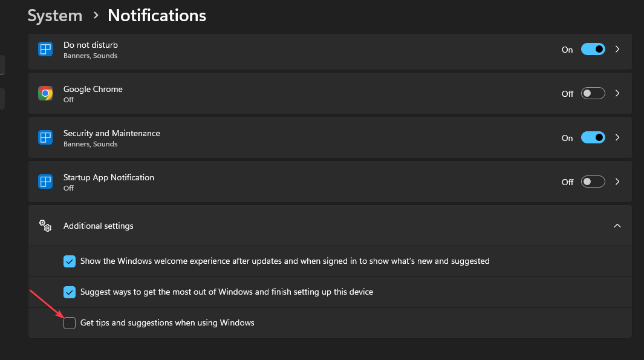
Task: Disable Security and Maintenance notifications toggle
Action: pos(593,137)
